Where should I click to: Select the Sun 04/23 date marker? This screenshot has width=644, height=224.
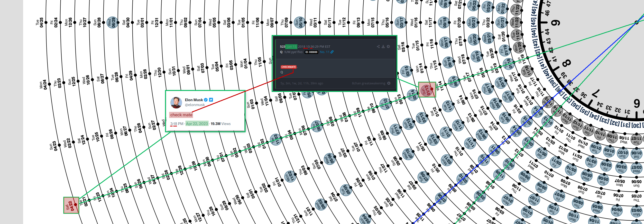pos(53,147)
